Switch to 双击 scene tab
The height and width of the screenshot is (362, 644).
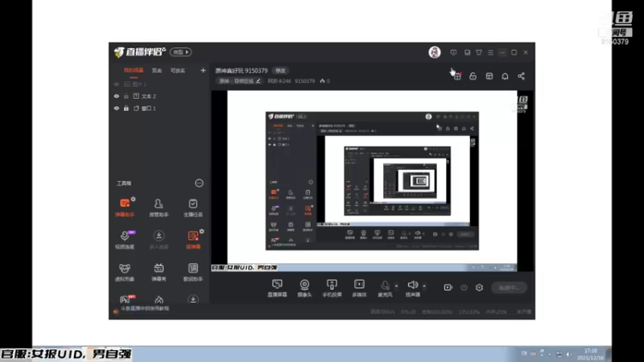[156, 71]
